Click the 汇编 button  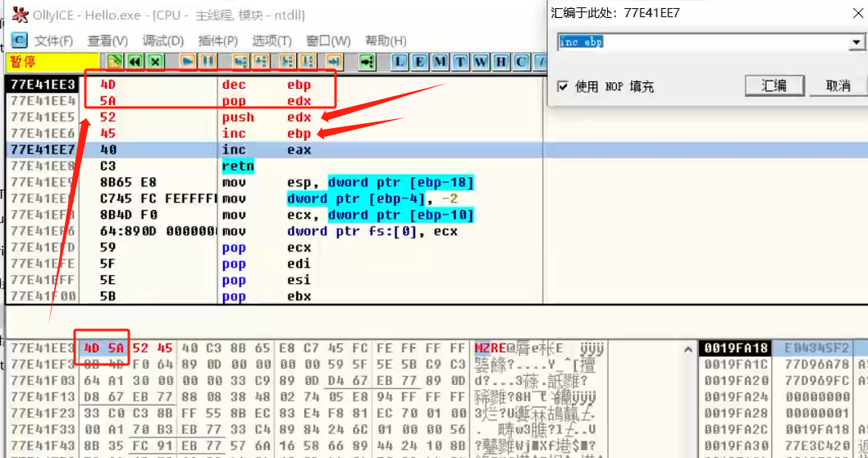point(774,86)
